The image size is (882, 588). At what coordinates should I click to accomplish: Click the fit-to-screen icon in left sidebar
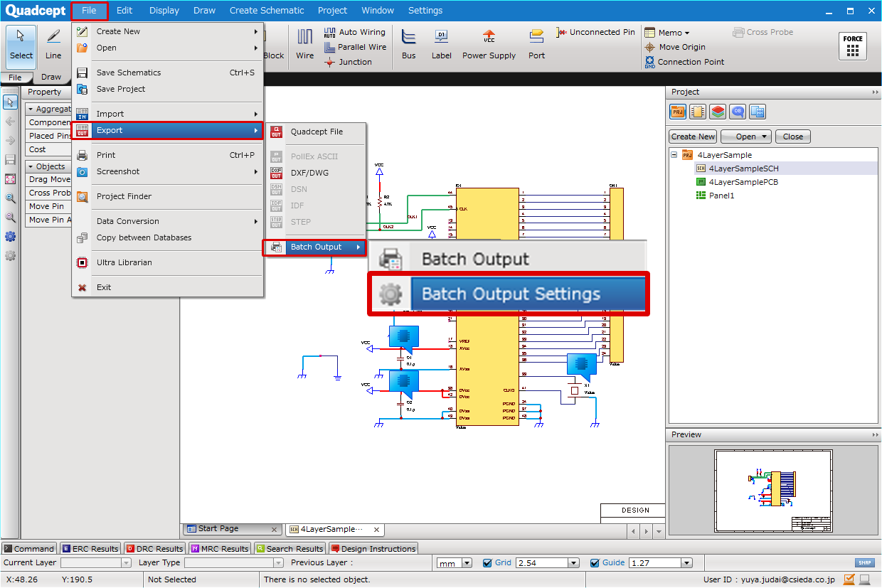click(x=10, y=179)
